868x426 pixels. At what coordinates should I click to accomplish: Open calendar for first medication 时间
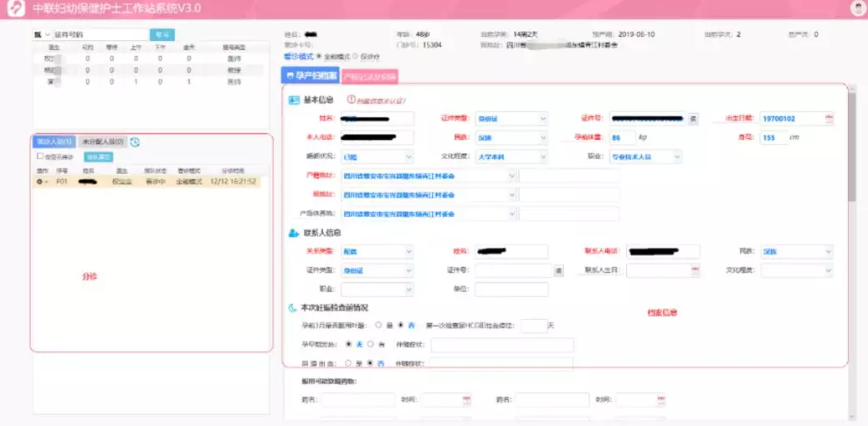[466, 399]
